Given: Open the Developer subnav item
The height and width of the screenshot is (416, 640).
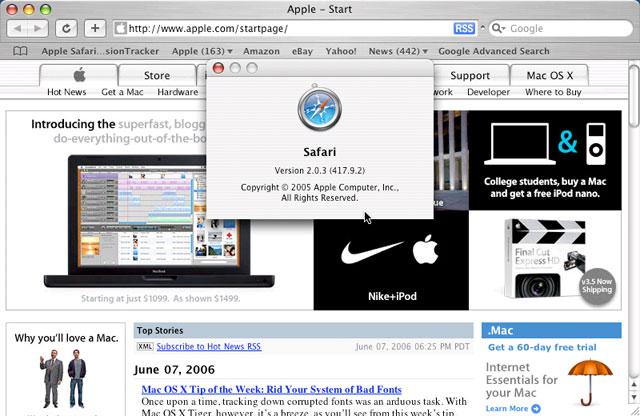Looking at the screenshot, I should [x=489, y=92].
